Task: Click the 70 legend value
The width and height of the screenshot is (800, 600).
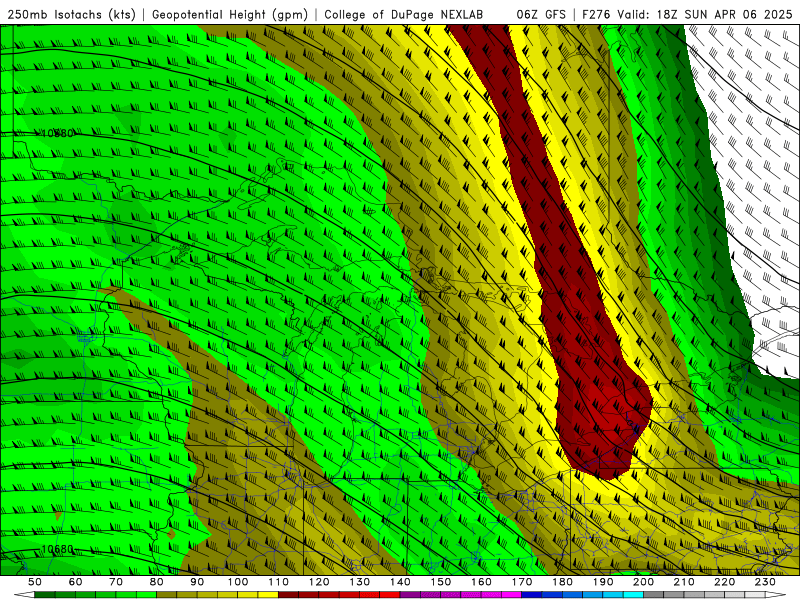Action: point(116,582)
